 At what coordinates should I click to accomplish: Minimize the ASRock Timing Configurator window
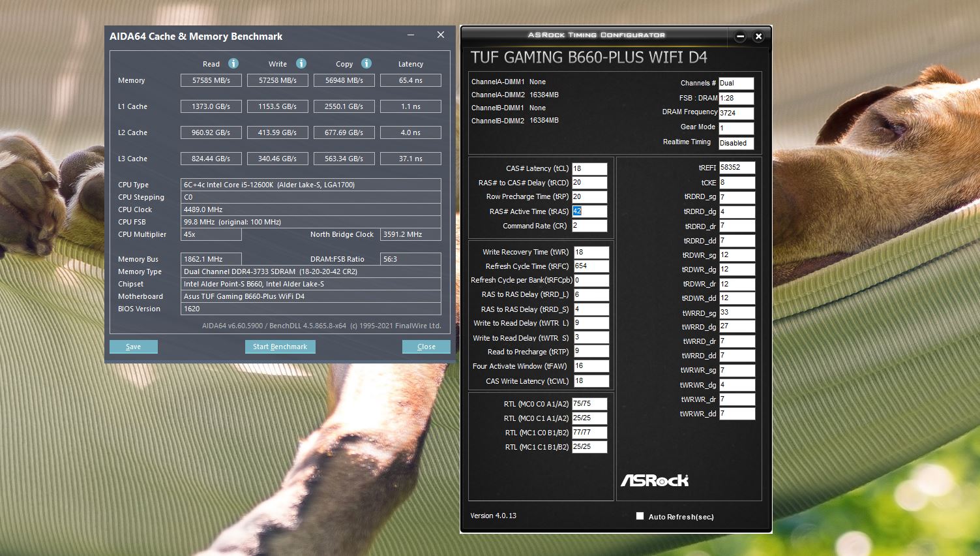[740, 37]
